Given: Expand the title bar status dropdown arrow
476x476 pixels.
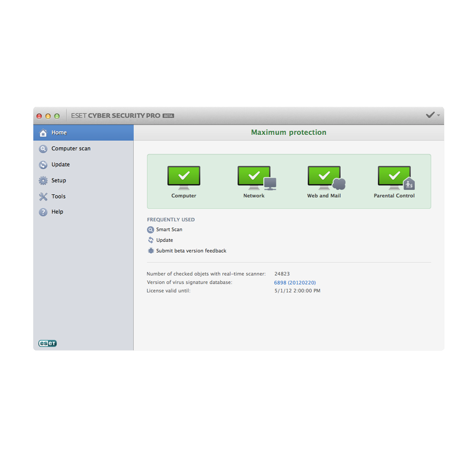Looking at the screenshot, I should pos(438,115).
